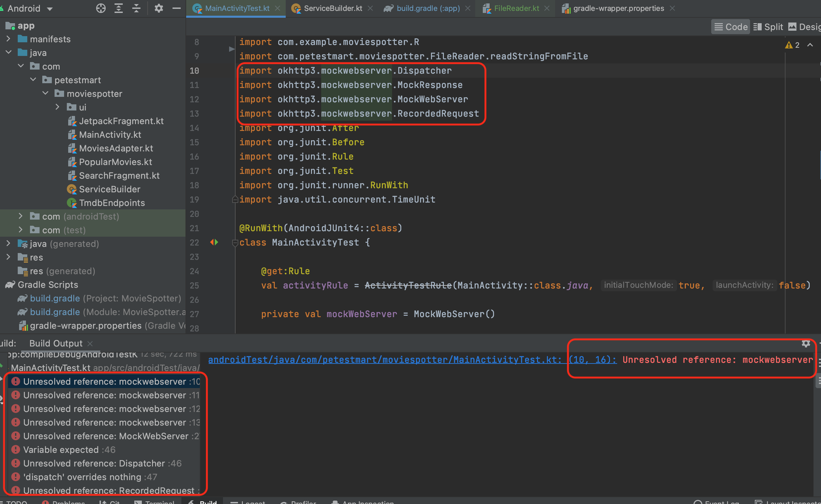Close the MainActivityTest.kt tab

(278, 8)
